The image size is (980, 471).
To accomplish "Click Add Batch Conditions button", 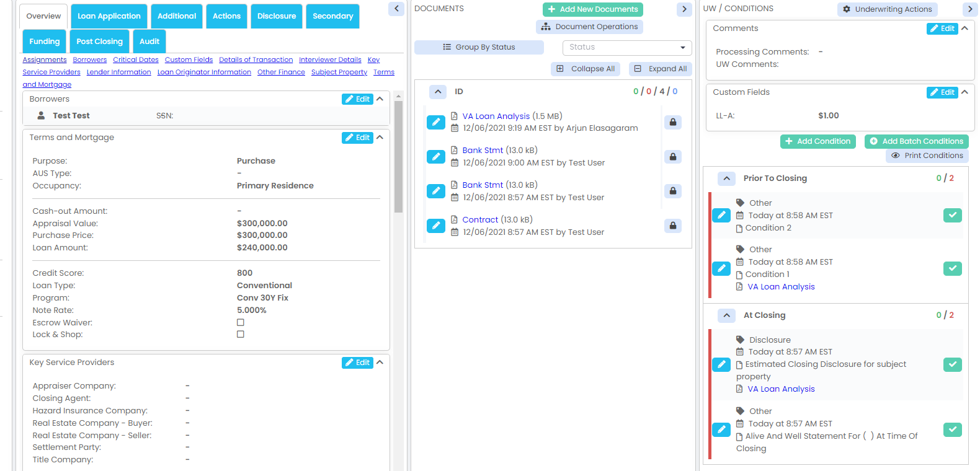I will tap(916, 141).
